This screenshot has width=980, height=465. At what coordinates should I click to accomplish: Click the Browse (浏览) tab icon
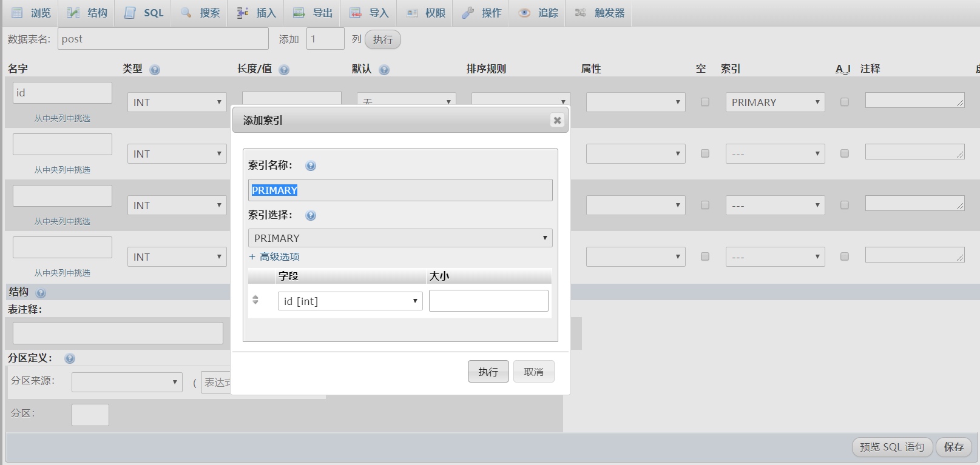[17, 13]
